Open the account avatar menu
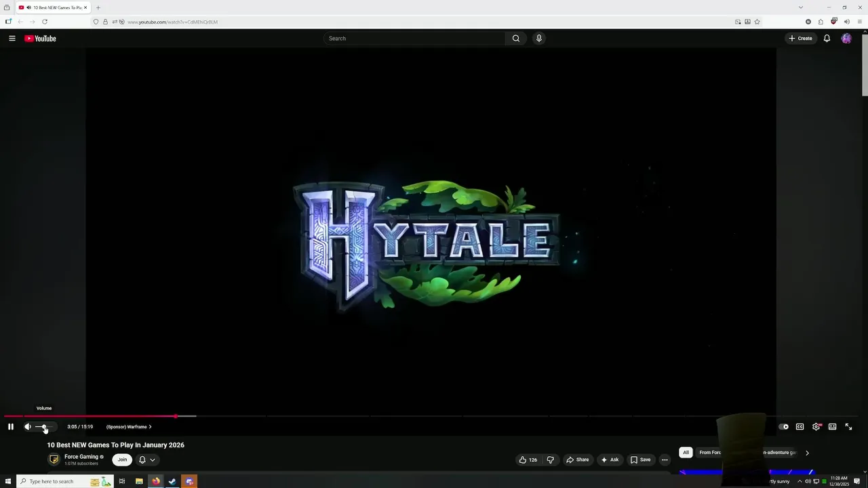 [846, 39]
